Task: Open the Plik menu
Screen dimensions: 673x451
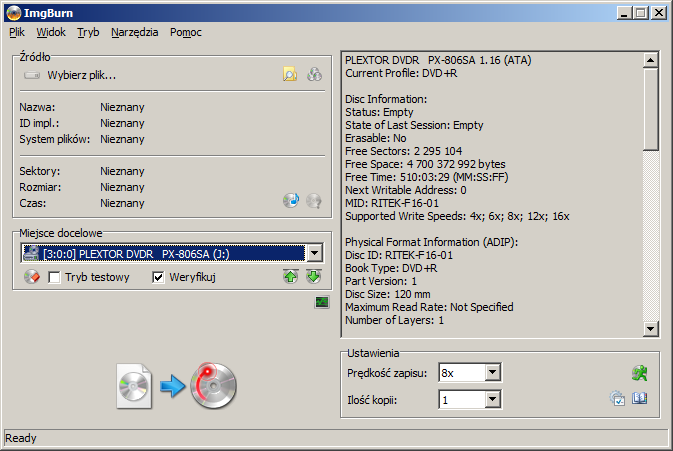Action: [x=17, y=32]
